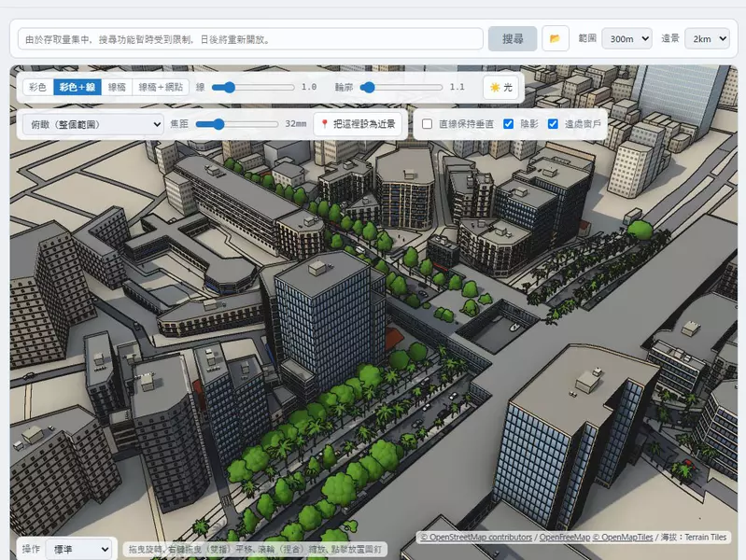Screen dimensions: 746x560
Task: Uncheck the 遠處窗戶 checkbox
Action: (553, 124)
